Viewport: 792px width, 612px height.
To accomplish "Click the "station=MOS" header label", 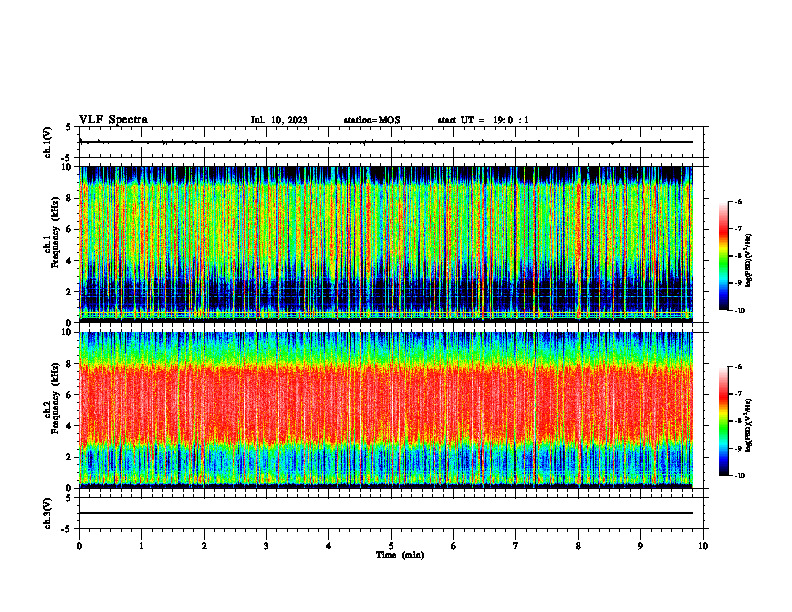I will tap(372, 120).
